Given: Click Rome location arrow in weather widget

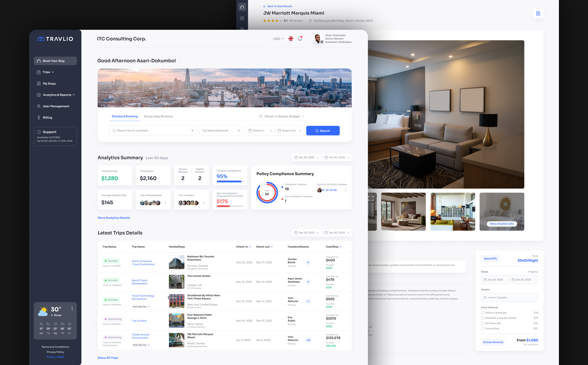Looking at the screenshot, I should coord(52,315).
